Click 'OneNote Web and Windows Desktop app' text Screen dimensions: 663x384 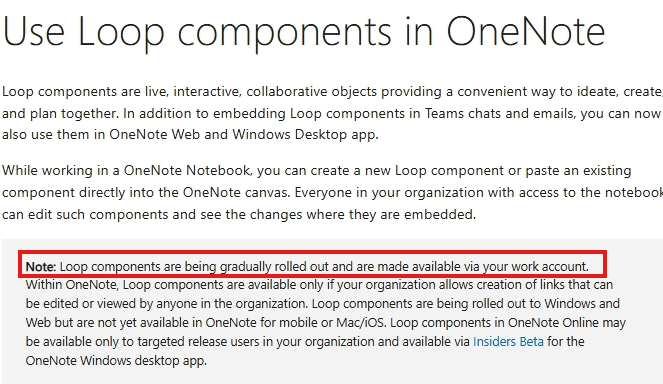click(x=243, y=134)
